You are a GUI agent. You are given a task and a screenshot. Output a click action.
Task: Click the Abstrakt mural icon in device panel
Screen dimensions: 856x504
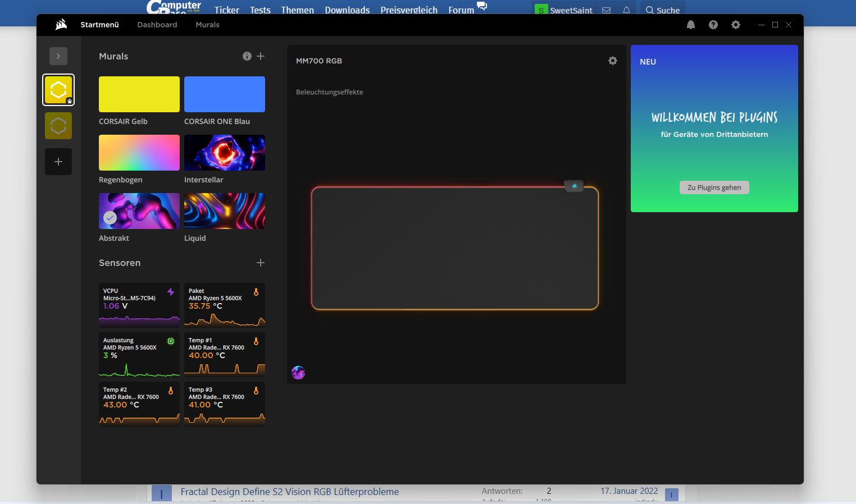[298, 373]
